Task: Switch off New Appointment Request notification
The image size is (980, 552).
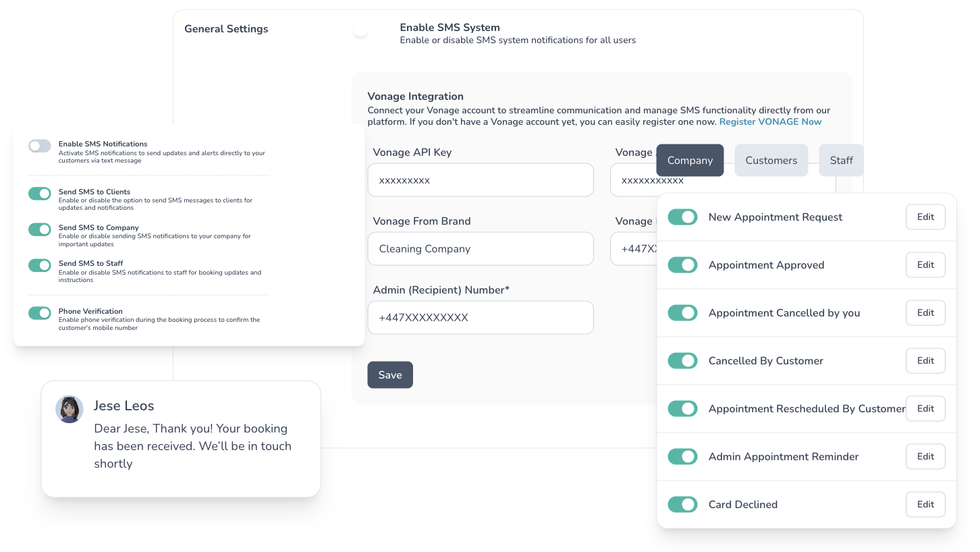Action: pos(682,217)
